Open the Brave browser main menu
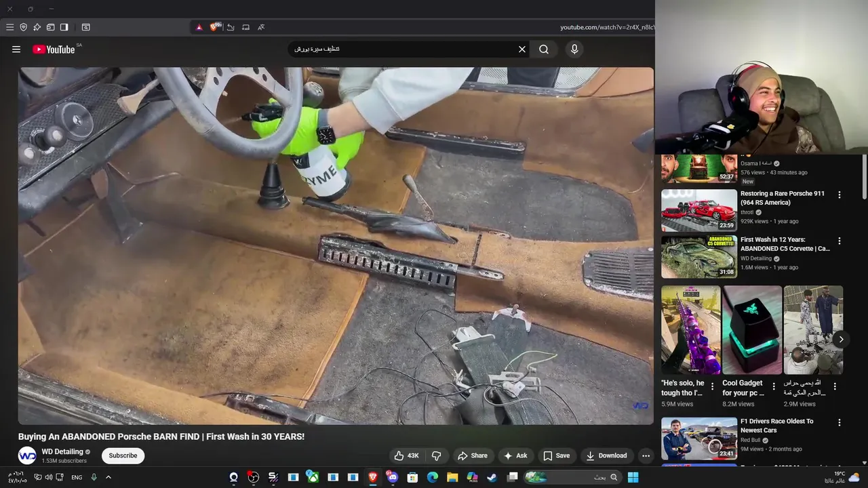Screen dimensions: 868x488 tap(9, 27)
